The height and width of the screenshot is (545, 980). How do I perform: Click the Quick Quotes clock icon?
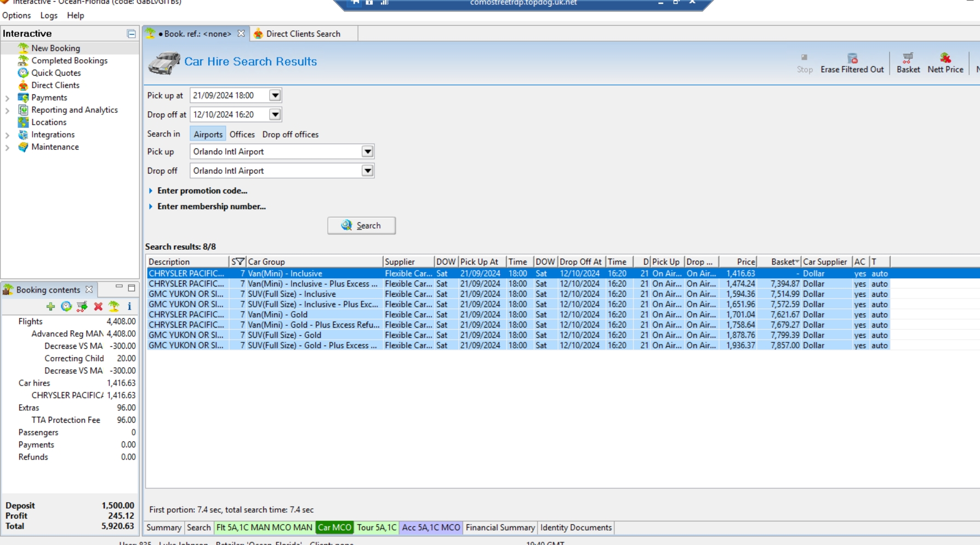(x=23, y=73)
